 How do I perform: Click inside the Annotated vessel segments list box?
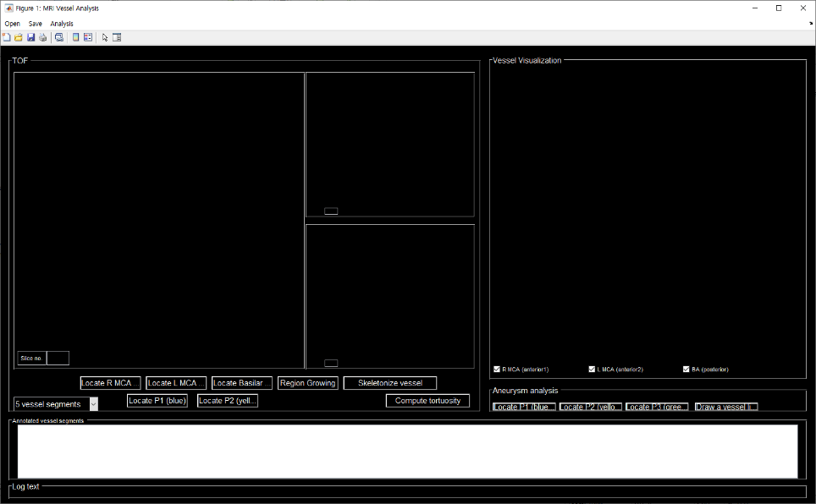click(x=407, y=452)
